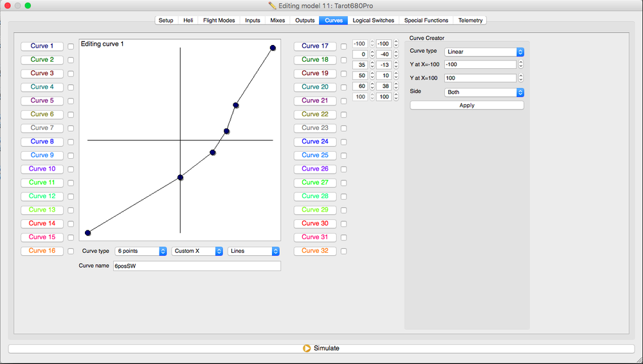Viewport: 643px width, 364px height.
Task: Select the Curve 11 button
Action: click(42, 183)
